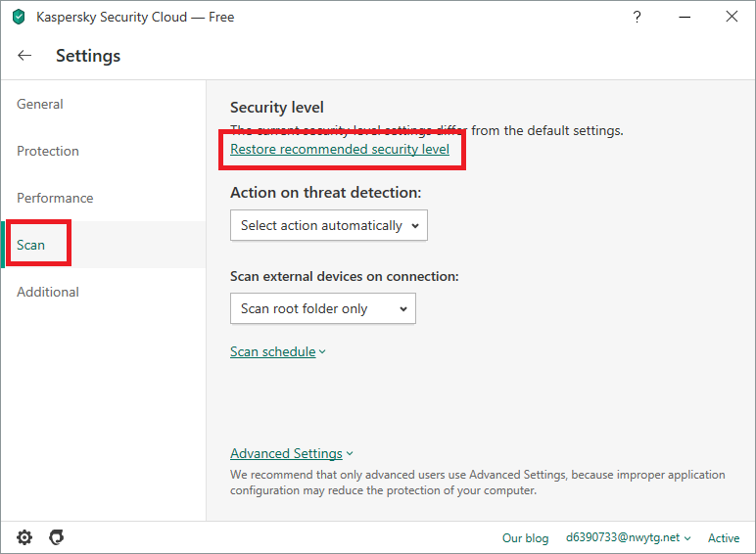Close the Kaspersky Security Cloud window

coord(732,17)
